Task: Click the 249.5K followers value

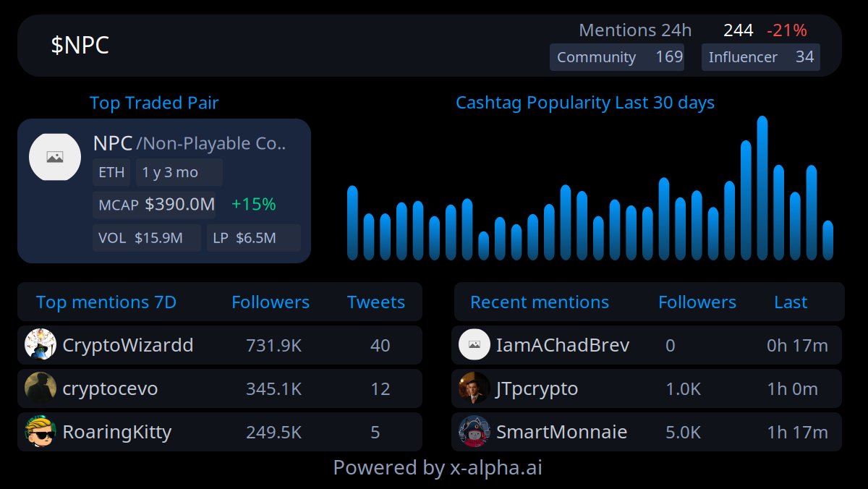Action: (274, 433)
